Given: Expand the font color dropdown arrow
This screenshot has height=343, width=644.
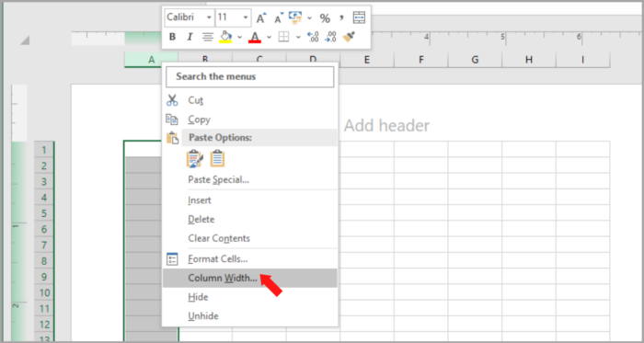Looking at the screenshot, I should [x=269, y=38].
